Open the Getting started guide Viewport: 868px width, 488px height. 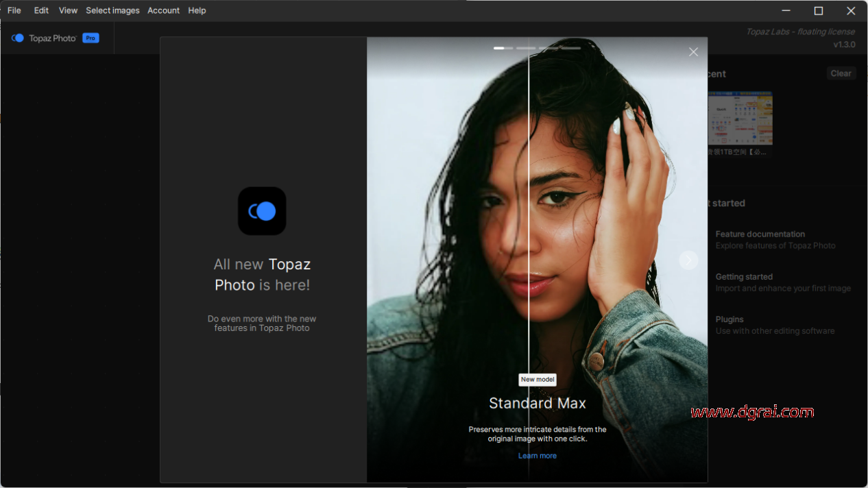(744, 277)
